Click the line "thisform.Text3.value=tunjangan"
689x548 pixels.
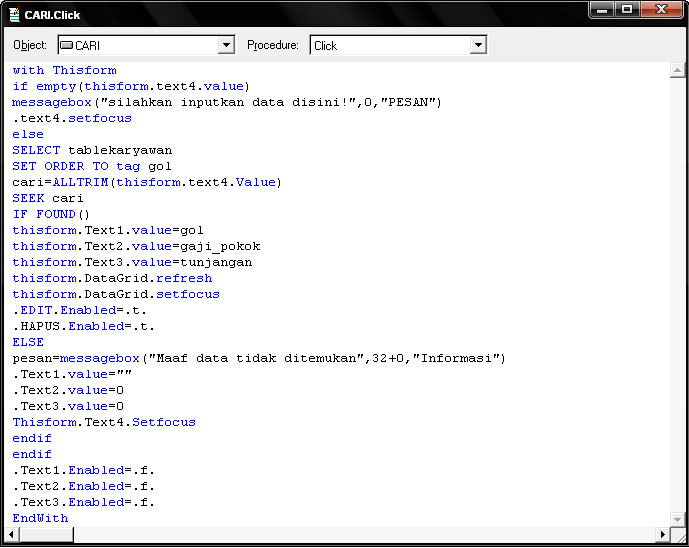(x=132, y=262)
